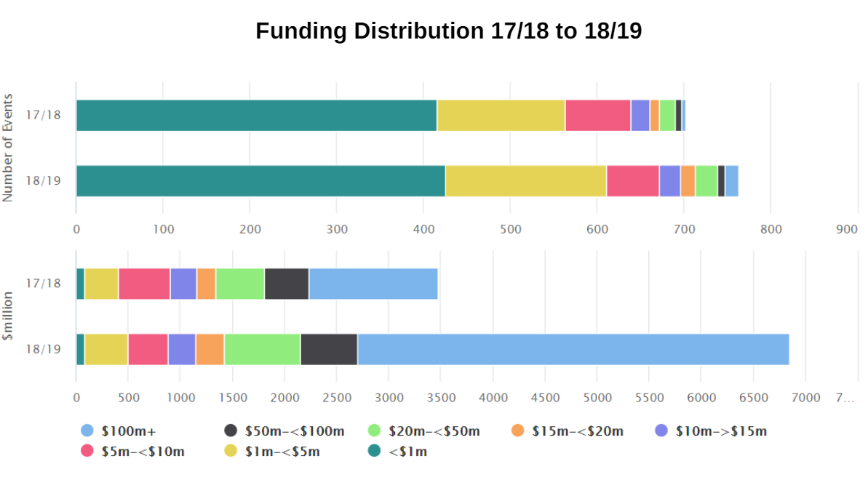Click 18/19 yellow $1m–<$5m events segment

point(525,181)
